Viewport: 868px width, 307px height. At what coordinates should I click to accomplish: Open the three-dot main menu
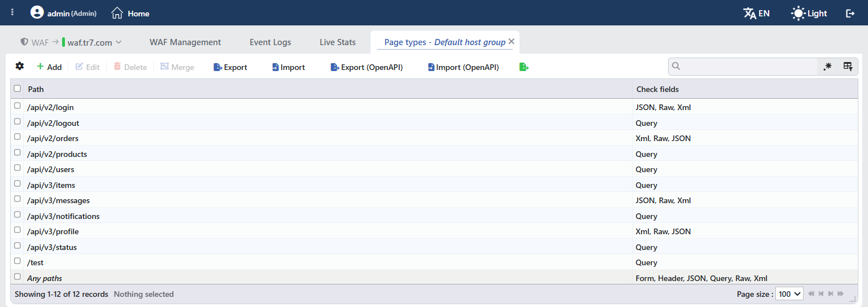point(12,12)
